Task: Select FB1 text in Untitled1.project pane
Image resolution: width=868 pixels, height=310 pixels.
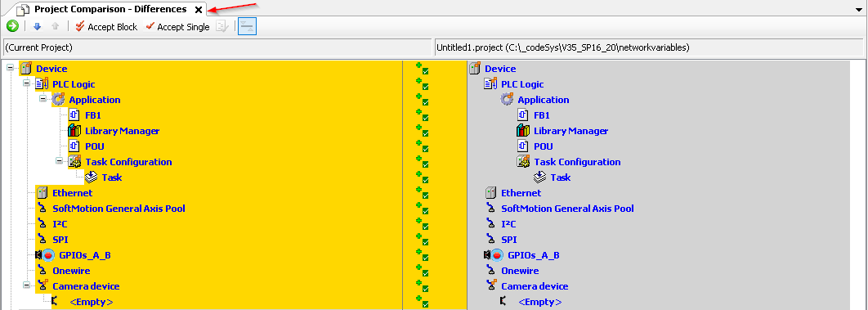Action: pyautogui.click(x=542, y=115)
